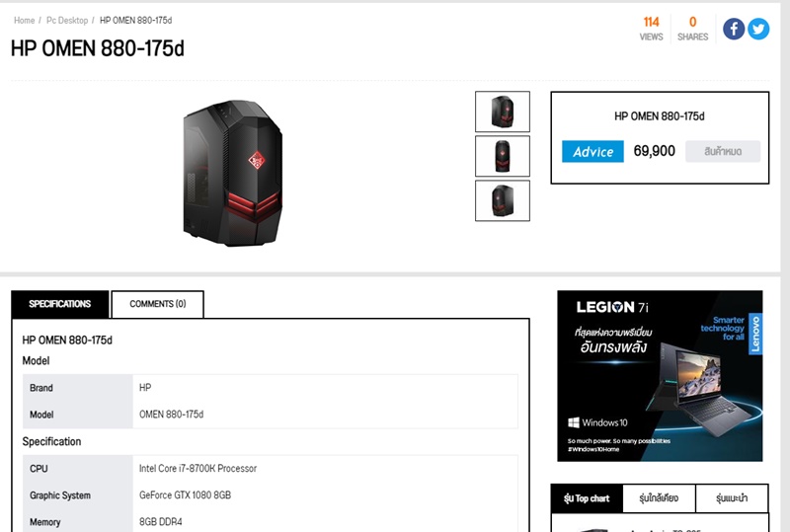
Task: Click the Lenovo logo on the ad
Action: (755, 334)
